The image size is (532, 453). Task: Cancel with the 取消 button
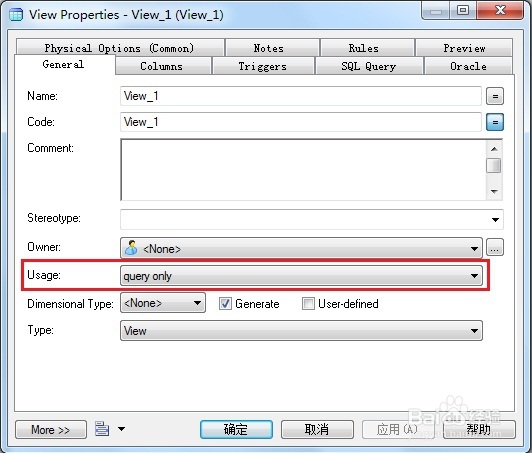[317, 430]
